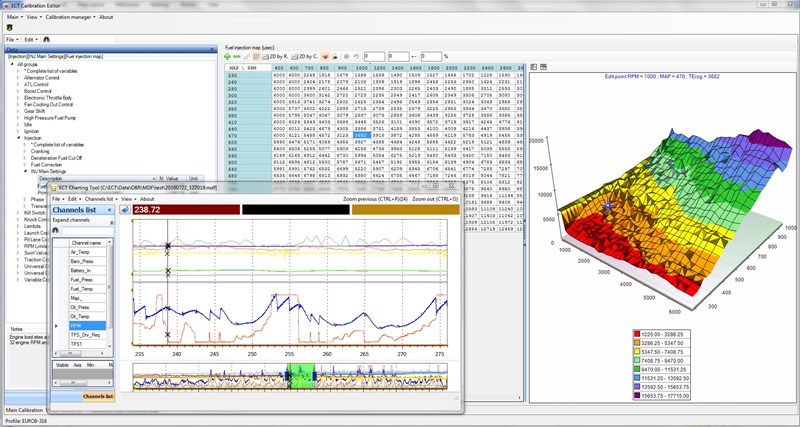800x427 pixels.
Task: Open Channels list menu in Charting Tool
Action: click(101, 199)
